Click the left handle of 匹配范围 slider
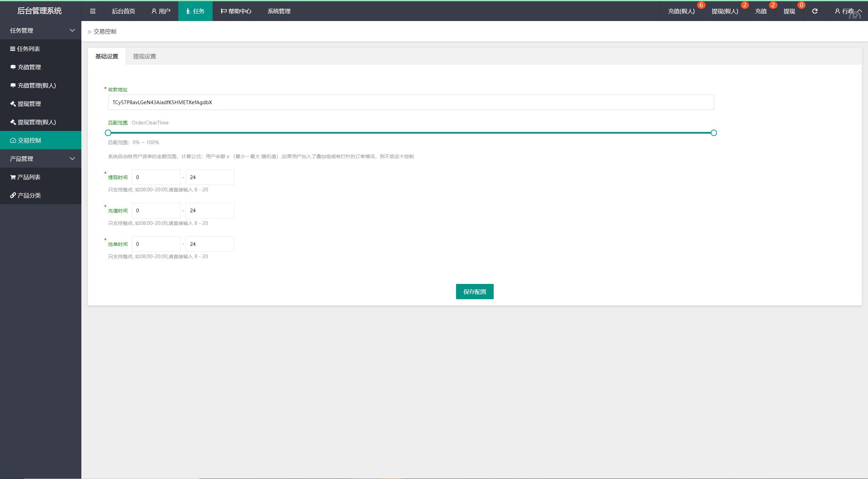The image size is (868, 479). 108,133
